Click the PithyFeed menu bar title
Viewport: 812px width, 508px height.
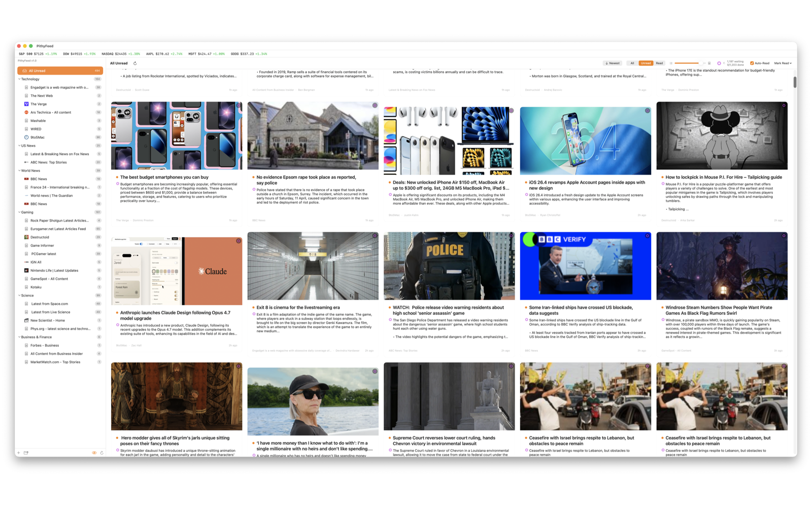(45, 46)
